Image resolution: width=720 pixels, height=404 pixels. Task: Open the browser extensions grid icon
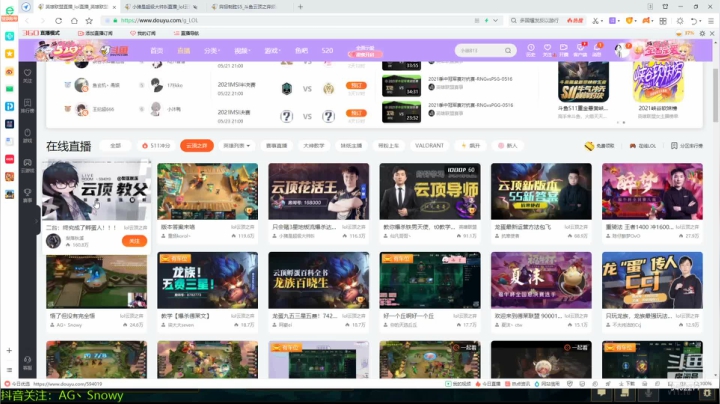click(663, 21)
